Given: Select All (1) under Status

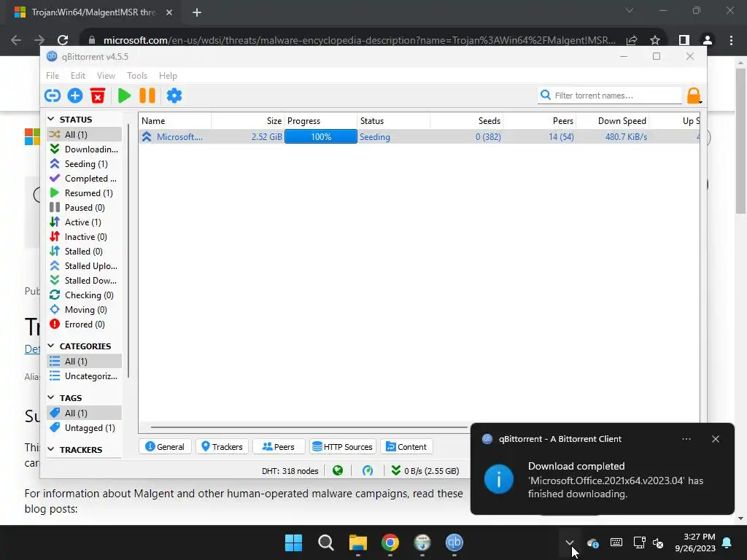Looking at the screenshot, I should [85, 135].
